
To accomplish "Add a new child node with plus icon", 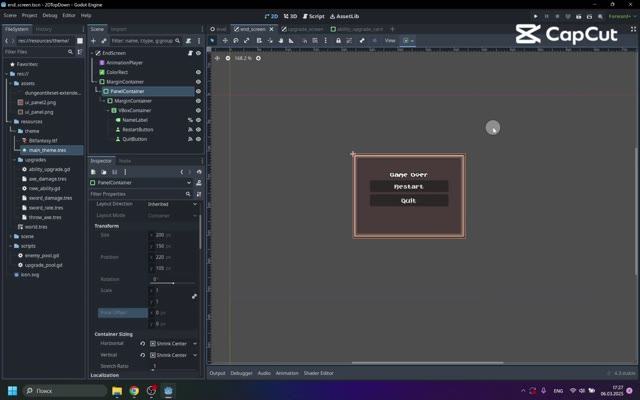I will click(93, 41).
